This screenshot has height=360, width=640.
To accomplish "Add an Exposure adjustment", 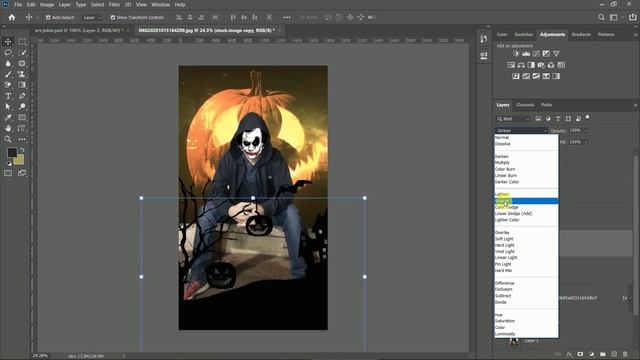I will 546,53.
